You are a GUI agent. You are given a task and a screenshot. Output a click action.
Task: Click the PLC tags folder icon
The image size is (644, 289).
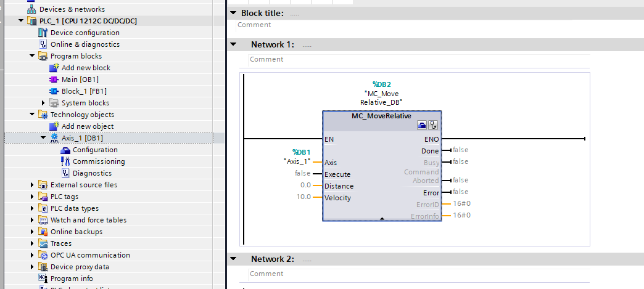[43, 197]
